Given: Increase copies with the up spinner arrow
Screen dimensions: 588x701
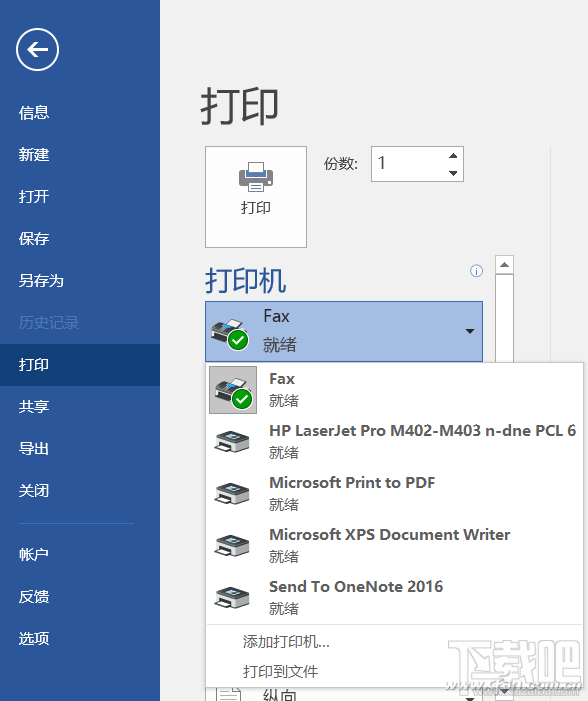Looking at the screenshot, I should click(x=453, y=156).
